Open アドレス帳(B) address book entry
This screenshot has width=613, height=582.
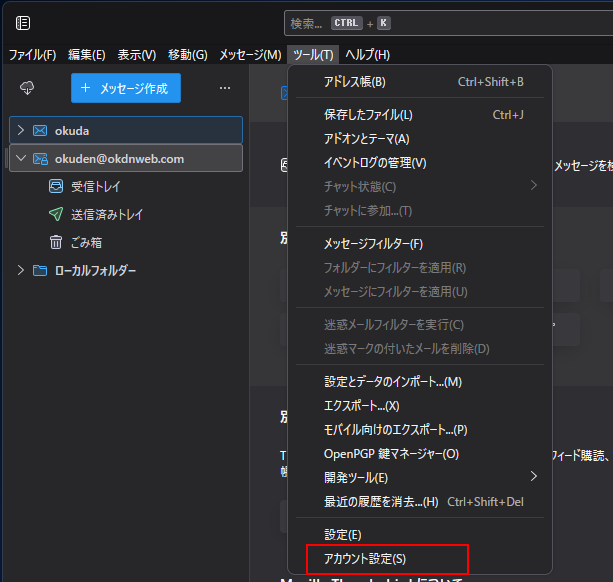(354, 81)
